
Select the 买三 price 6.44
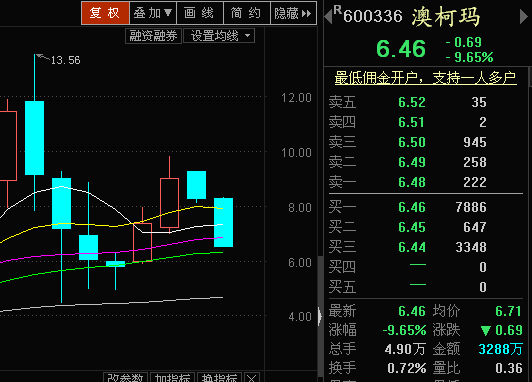coord(412,247)
